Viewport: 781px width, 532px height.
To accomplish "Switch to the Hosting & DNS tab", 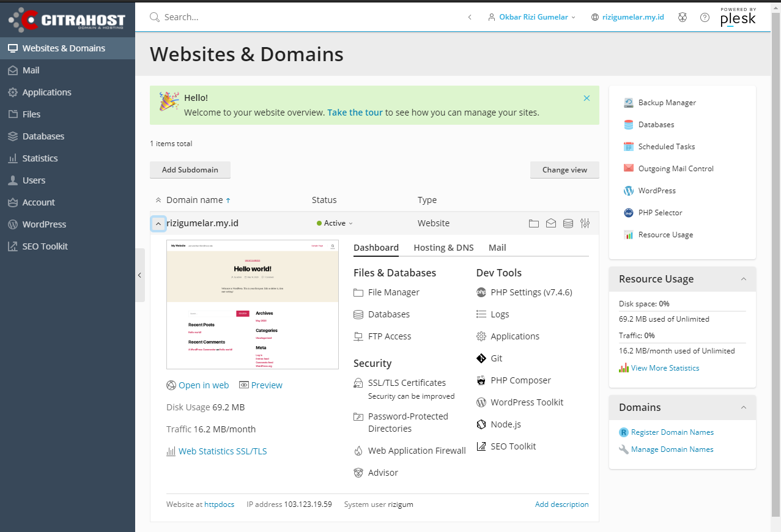I will point(443,248).
